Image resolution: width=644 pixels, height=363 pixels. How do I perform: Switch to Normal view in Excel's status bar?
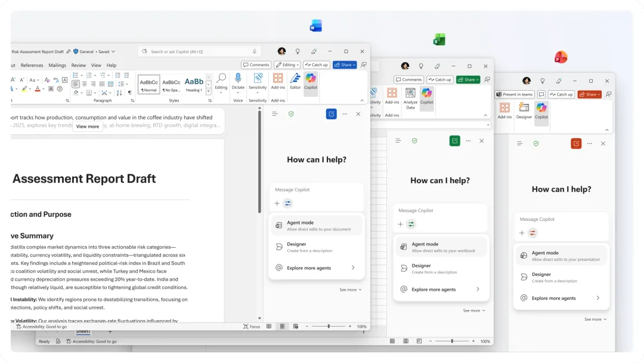click(392, 342)
